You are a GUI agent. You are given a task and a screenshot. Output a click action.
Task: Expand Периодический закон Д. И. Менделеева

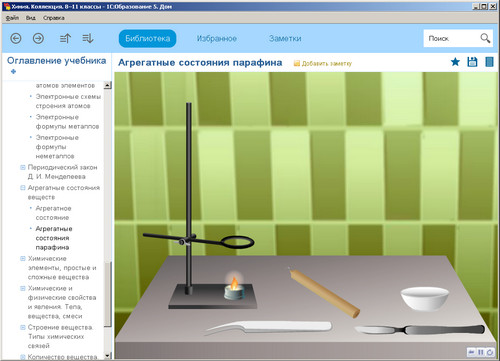coord(23,167)
